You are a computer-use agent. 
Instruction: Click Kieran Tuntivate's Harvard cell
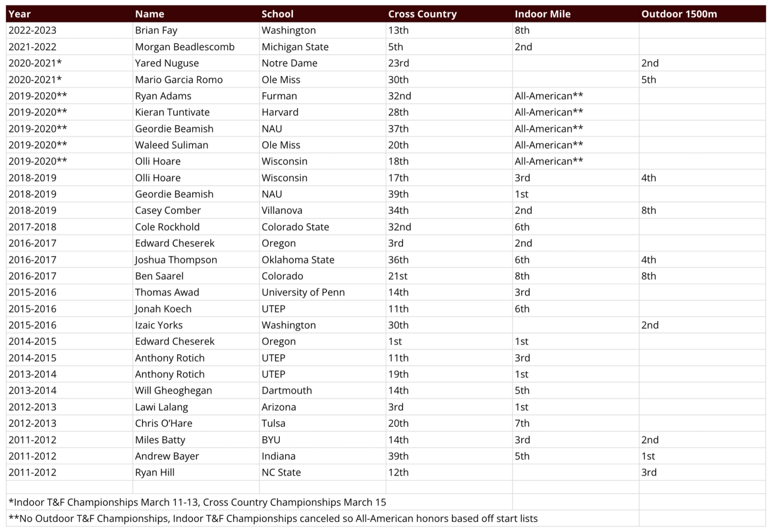click(322, 112)
